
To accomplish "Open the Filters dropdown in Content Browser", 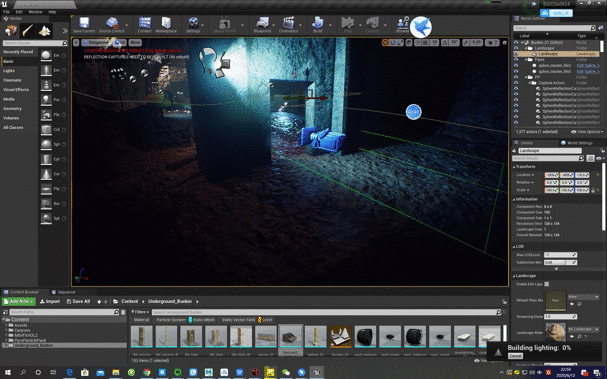I will point(140,312).
